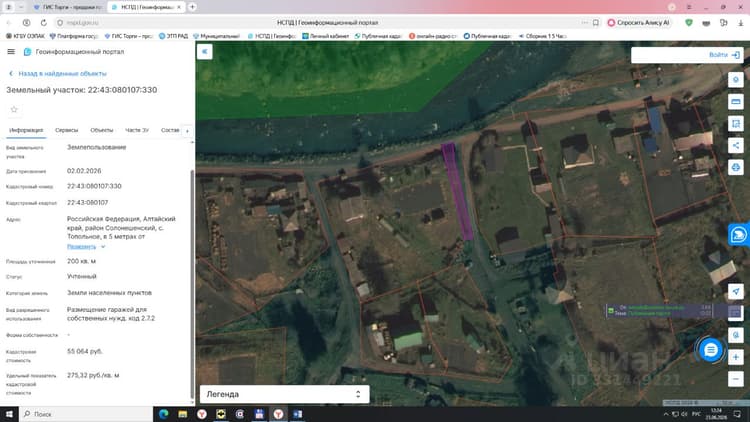Open the area selection tool icon
Viewport: 750px width, 422px height.
point(736,123)
